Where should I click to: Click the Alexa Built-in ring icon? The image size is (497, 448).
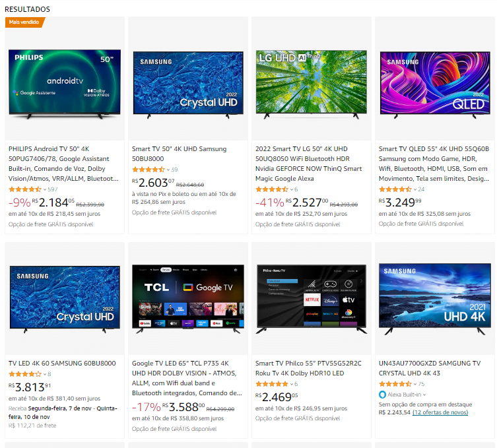[x=382, y=395]
